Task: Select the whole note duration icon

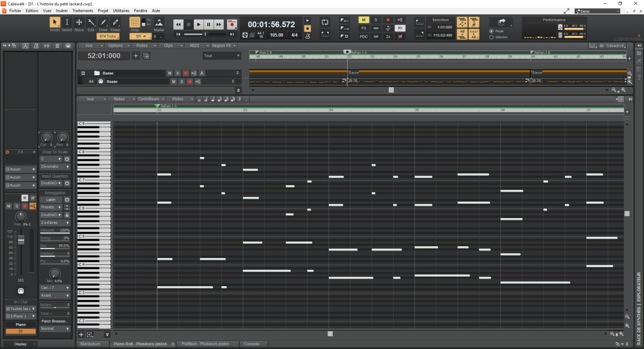Action: click(x=199, y=99)
